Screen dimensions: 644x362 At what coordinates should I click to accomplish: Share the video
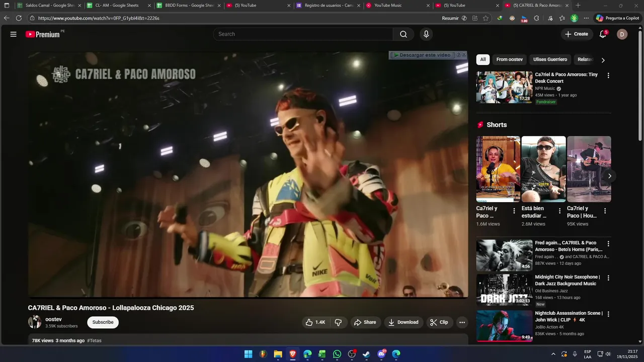364,322
